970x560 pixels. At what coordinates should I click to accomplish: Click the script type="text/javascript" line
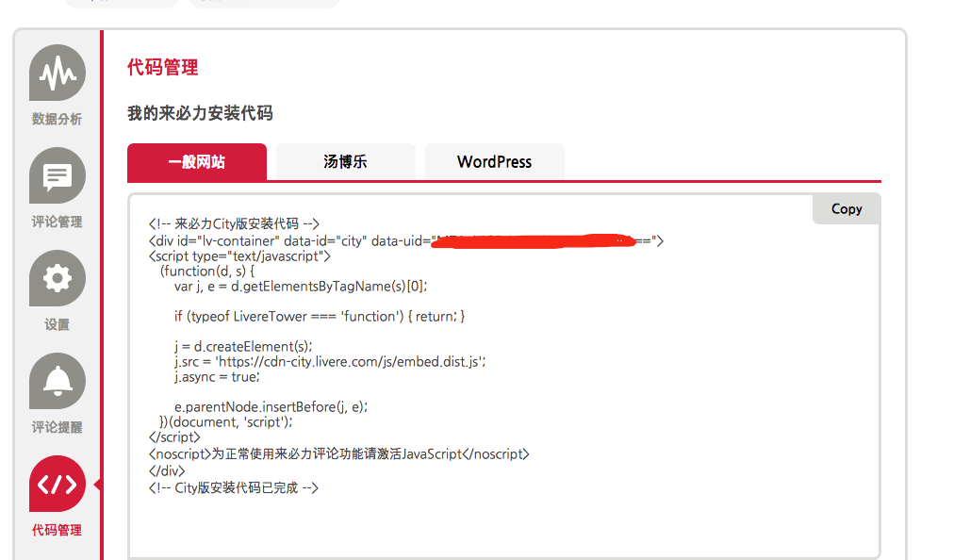239,256
